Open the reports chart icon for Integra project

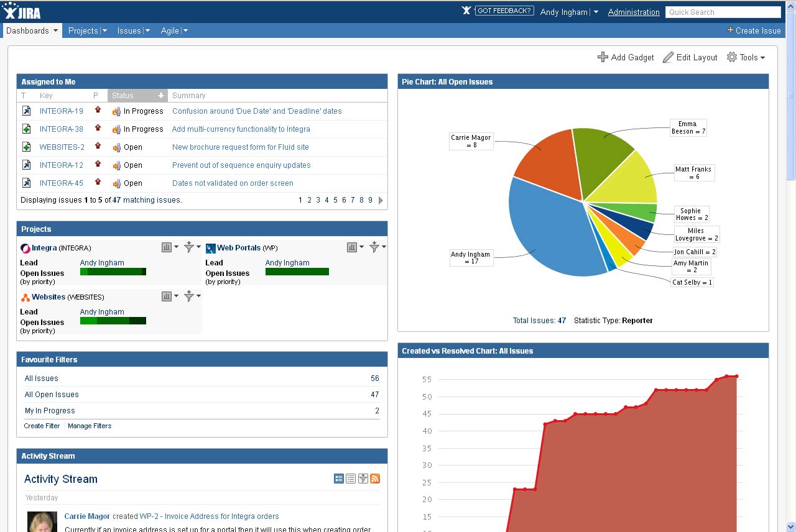pos(165,247)
